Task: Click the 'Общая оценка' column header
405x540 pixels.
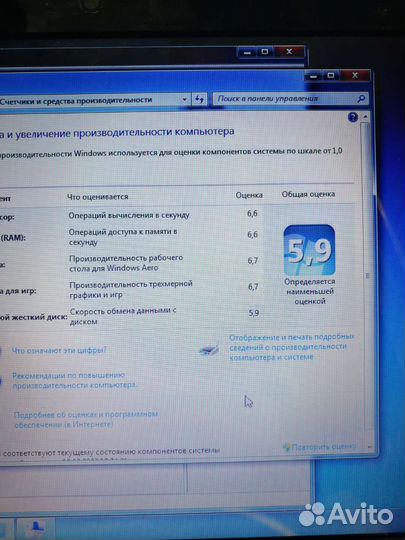Action: click(x=308, y=194)
